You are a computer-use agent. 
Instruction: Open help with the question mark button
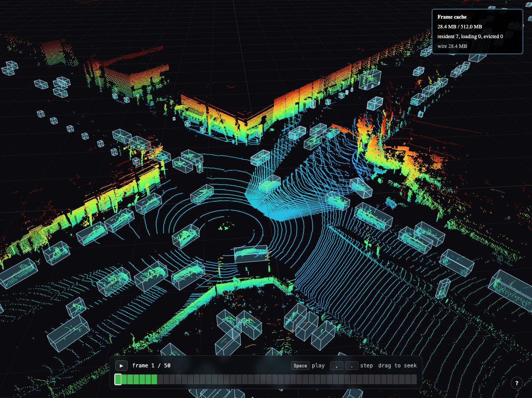517,383
